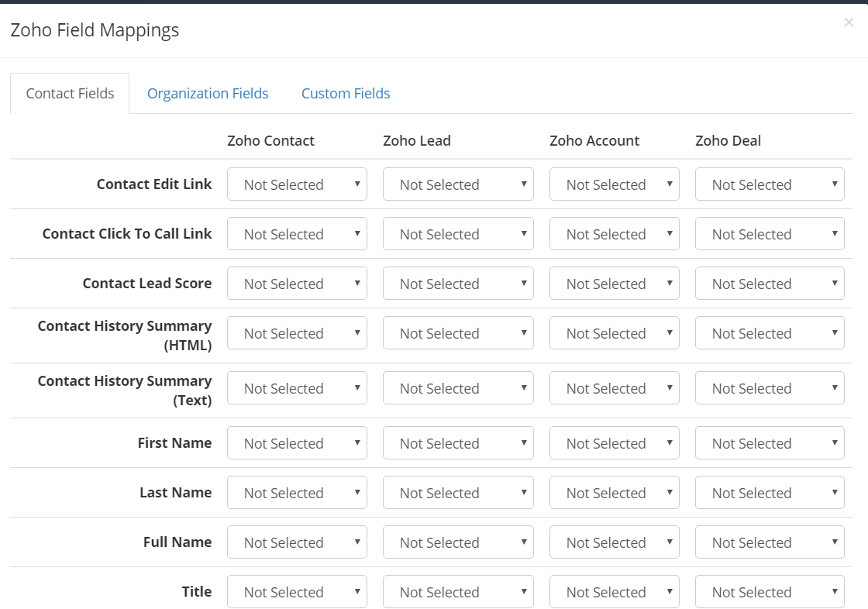Open Zoho Account dropdown for Contact Edit Link
868x609 pixels.
tap(615, 184)
